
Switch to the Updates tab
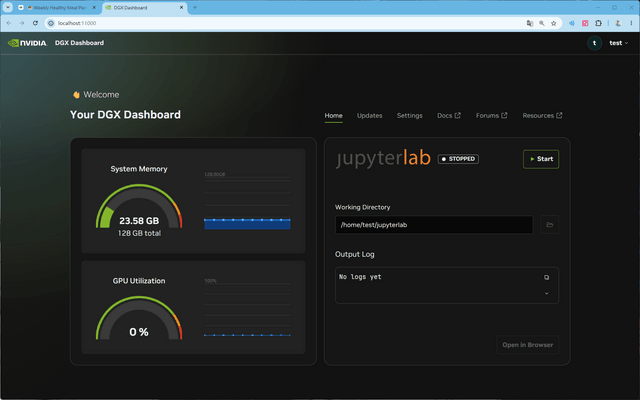[x=369, y=116]
